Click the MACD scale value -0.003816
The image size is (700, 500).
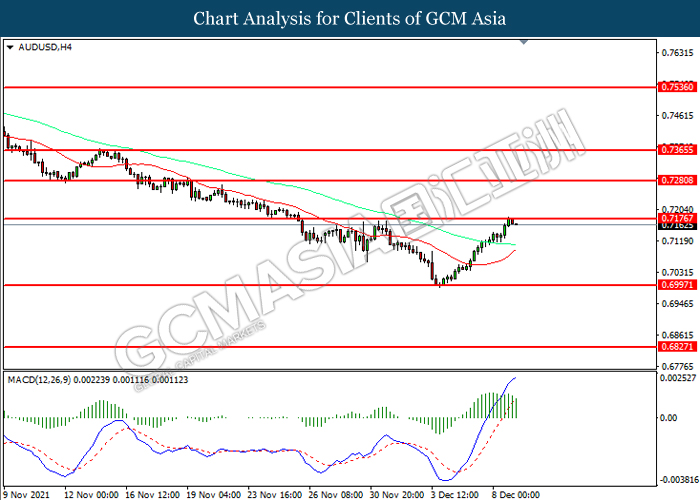[x=678, y=480]
